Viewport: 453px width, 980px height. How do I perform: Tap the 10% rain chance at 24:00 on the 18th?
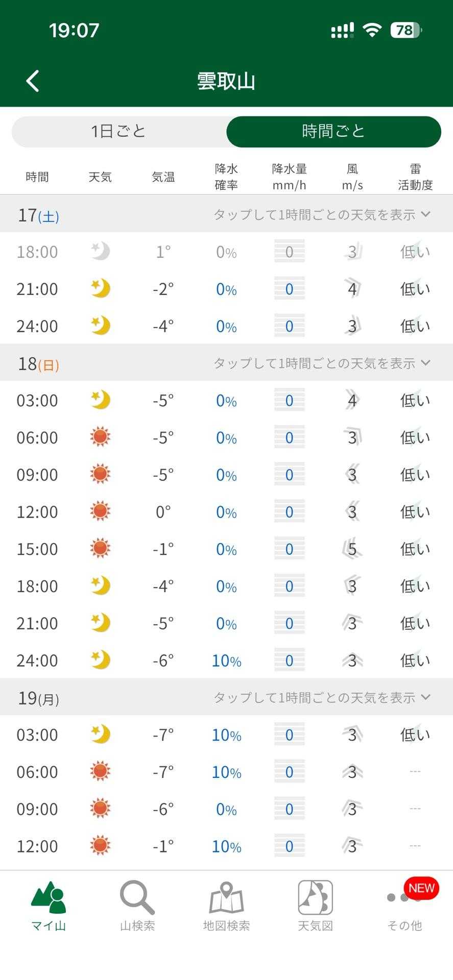(226, 660)
